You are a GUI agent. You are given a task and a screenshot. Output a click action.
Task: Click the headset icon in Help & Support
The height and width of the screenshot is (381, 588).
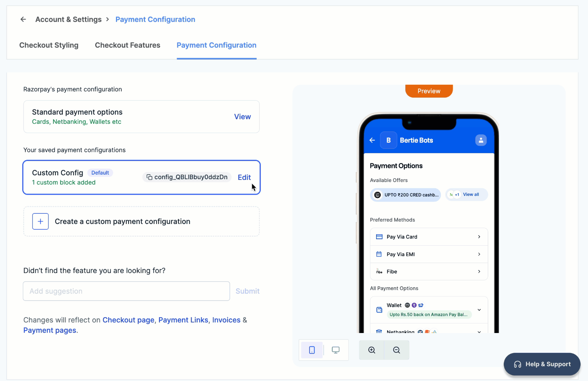pyautogui.click(x=517, y=364)
